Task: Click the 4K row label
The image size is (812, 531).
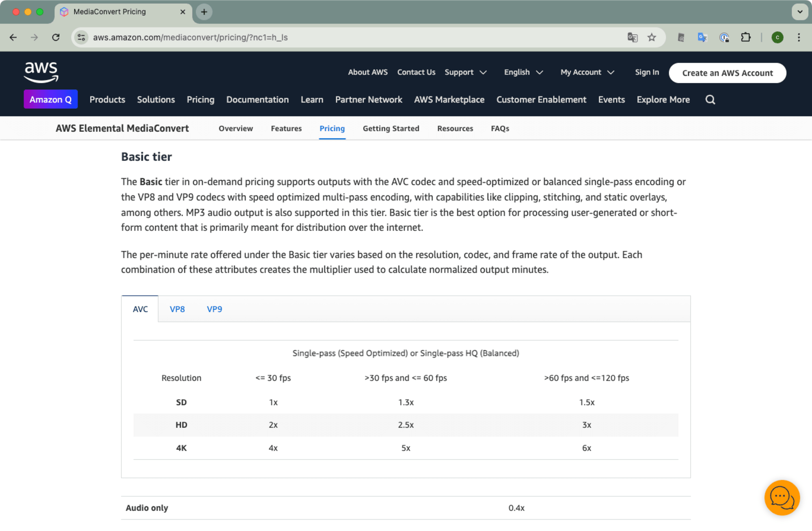Action: pyautogui.click(x=181, y=448)
